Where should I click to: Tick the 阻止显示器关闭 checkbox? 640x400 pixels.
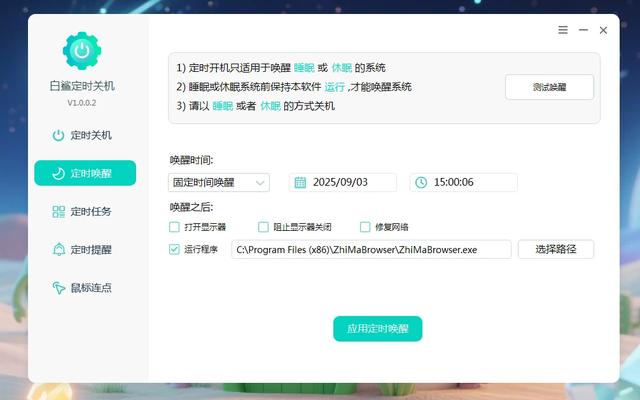click(263, 227)
